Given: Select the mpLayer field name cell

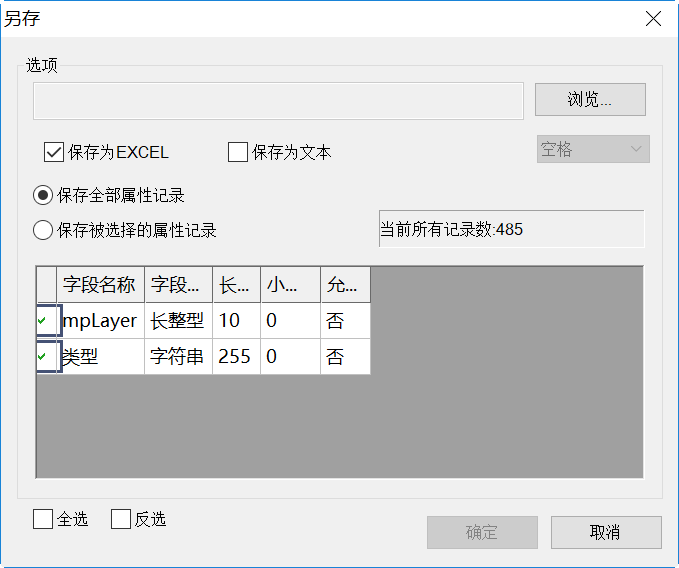Looking at the screenshot, I should (100, 321).
